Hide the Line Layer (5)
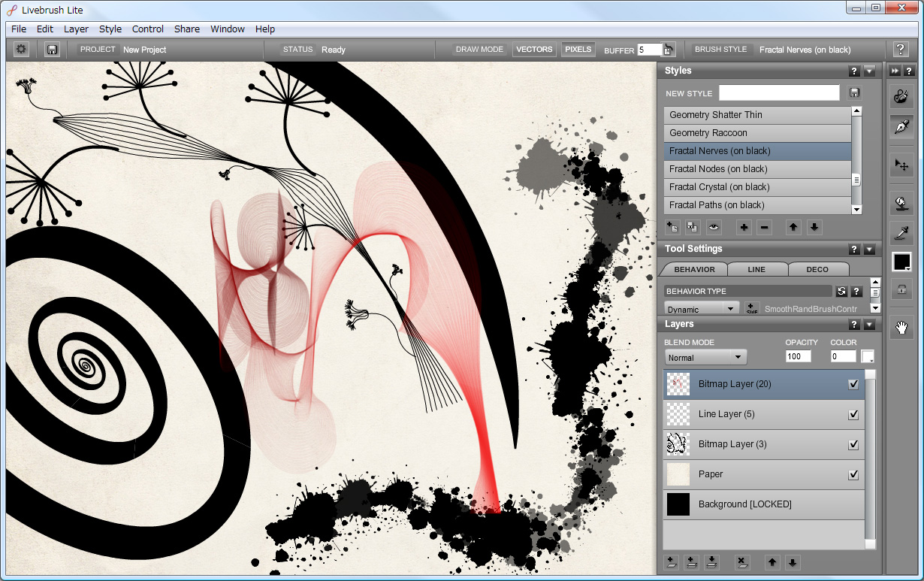Viewport: 924px width, 581px height. tap(853, 414)
